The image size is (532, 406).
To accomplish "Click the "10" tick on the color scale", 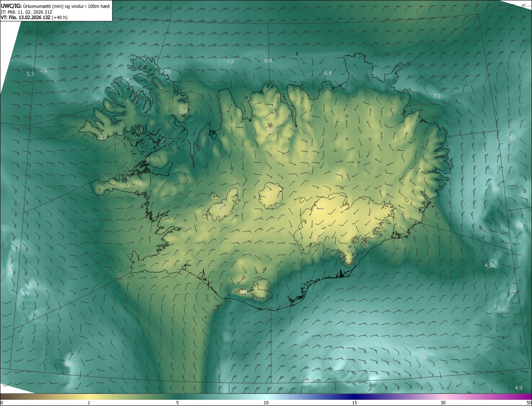I will pyautogui.click(x=266, y=403).
